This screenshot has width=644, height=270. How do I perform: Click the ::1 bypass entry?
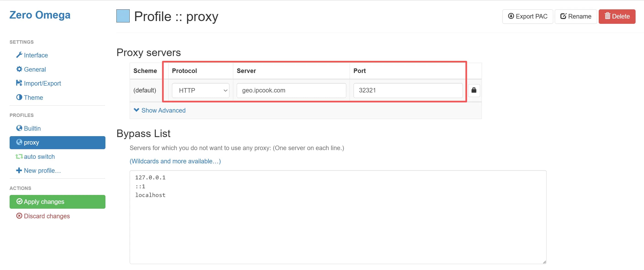pos(140,186)
